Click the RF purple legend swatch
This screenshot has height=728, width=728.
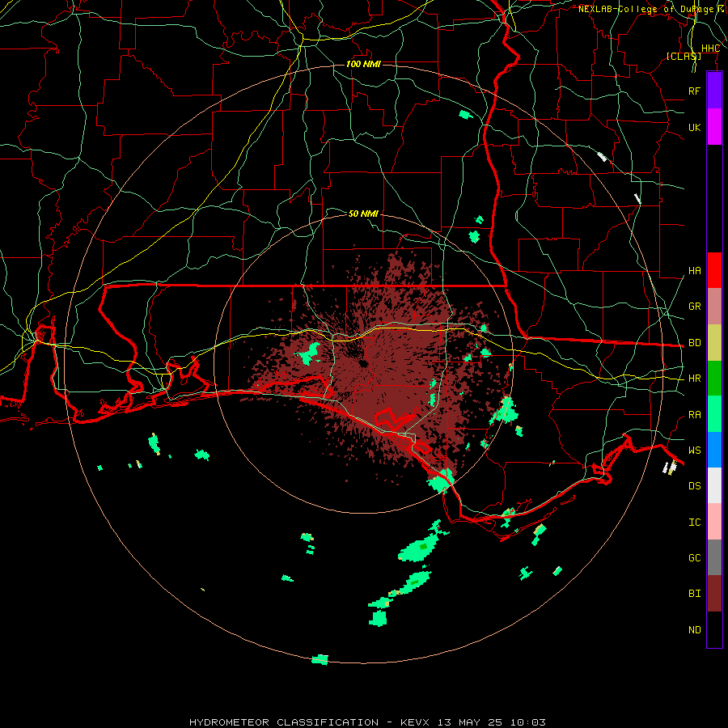pyautogui.click(x=714, y=91)
